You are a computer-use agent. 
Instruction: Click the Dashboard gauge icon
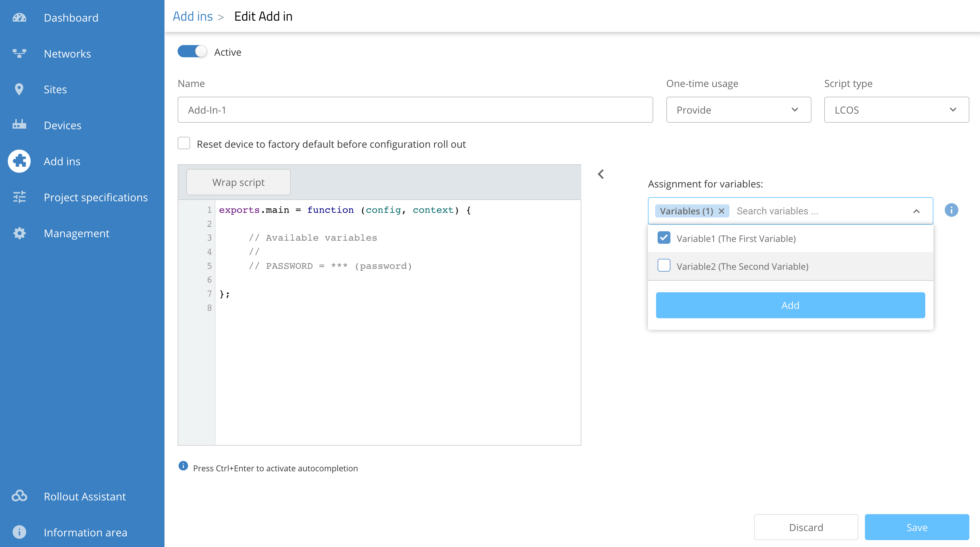pyautogui.click(x=19, y=18)
